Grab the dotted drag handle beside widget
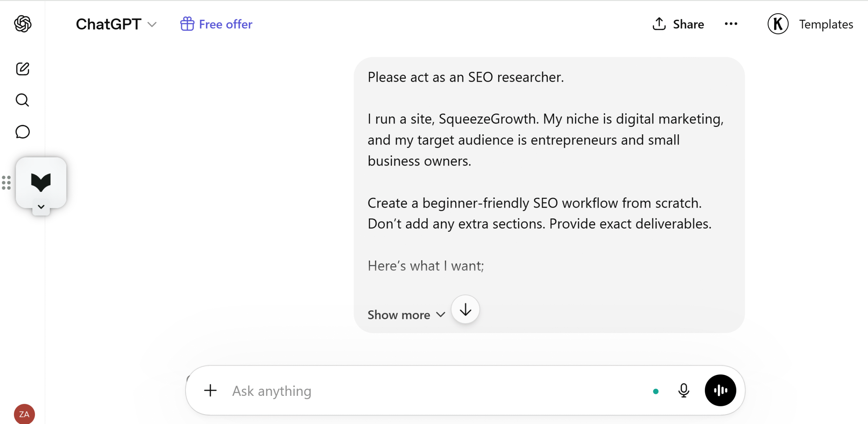The height and width of the screenshot is (424, 868). pos(6,183)
